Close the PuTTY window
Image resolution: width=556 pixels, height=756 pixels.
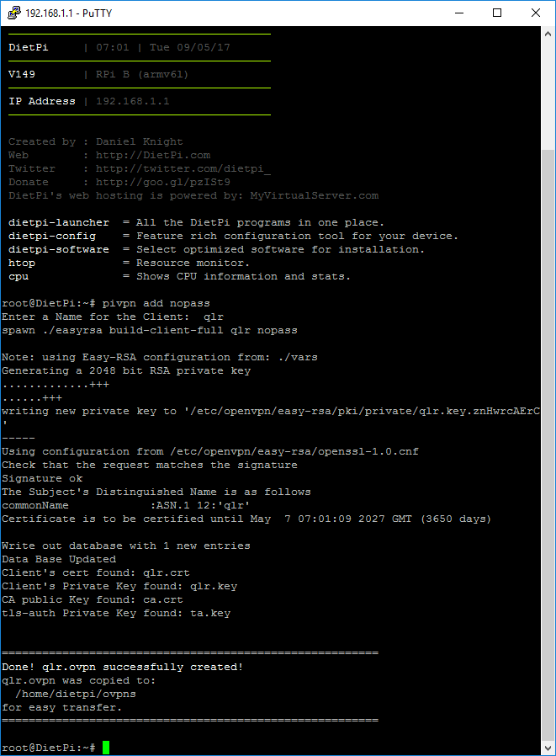point(535,13)
